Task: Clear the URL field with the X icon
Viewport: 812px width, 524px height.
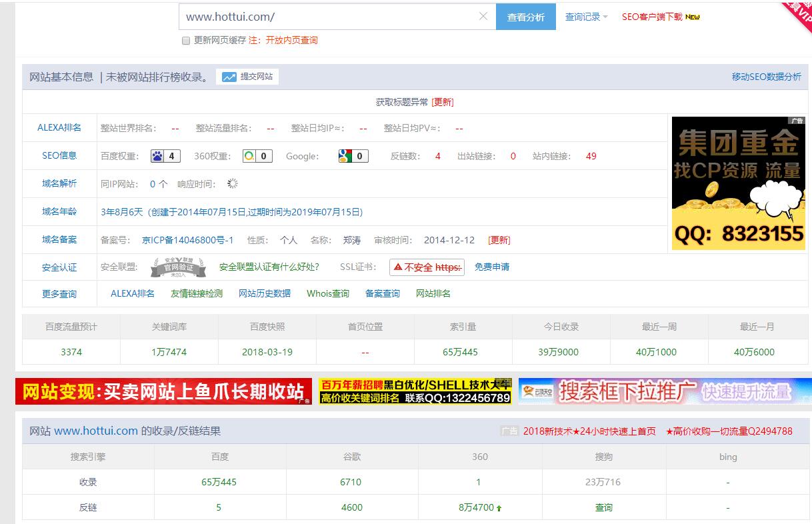Action: 483,17
